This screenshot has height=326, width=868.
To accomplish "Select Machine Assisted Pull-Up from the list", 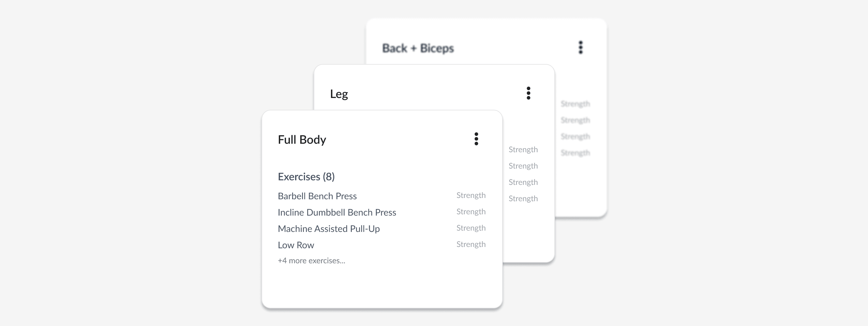I will (329, 228).
